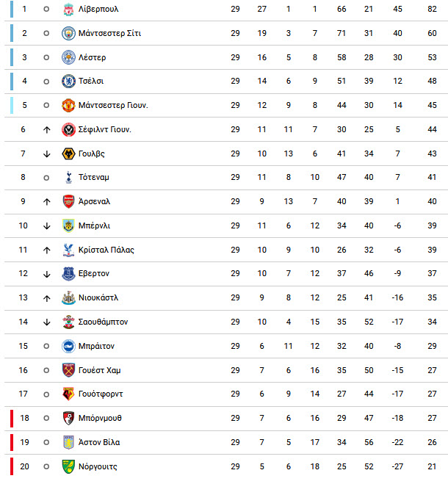The width and height of the screenshot is (448, 484).
Task: Open the Λέστερ team link
Action: click(x=92, y=57)
